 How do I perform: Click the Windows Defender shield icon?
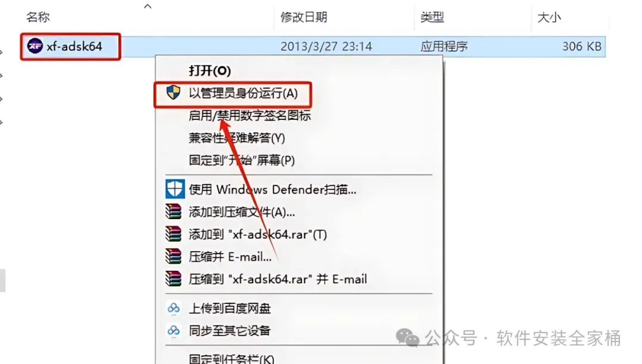175,189
